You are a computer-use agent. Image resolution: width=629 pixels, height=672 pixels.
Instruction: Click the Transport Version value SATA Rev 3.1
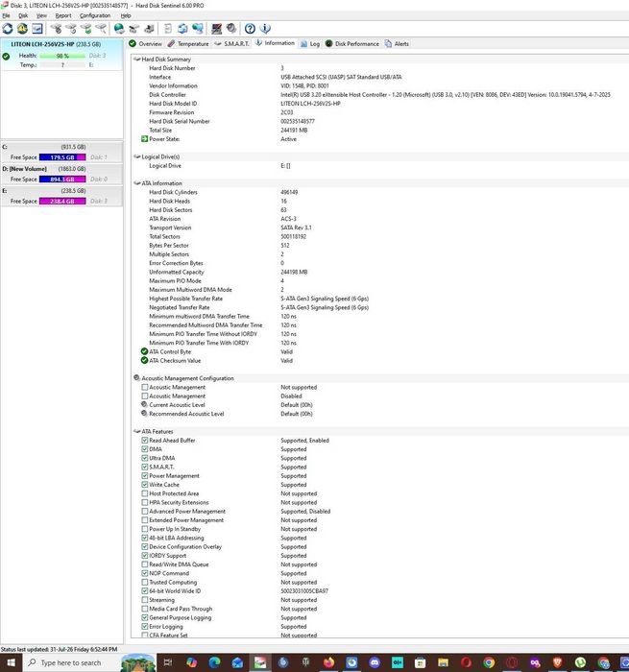[x=297, y=228]
